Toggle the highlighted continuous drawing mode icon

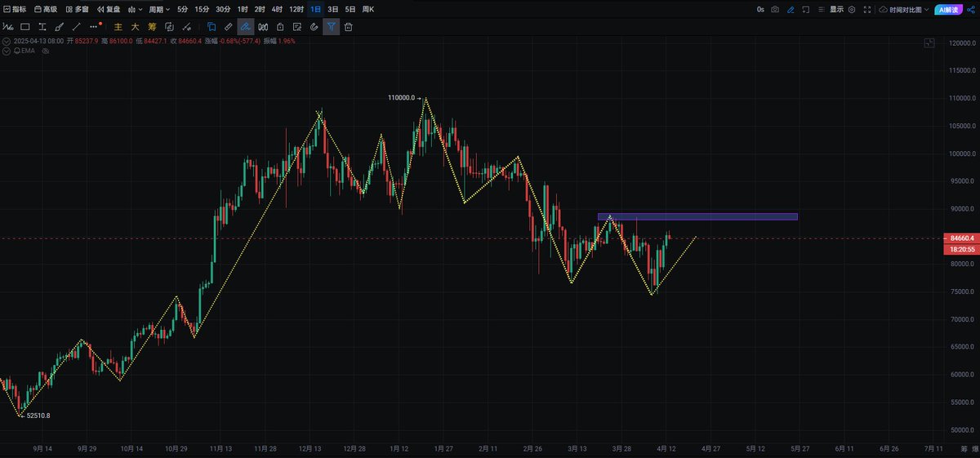point(245,26)
